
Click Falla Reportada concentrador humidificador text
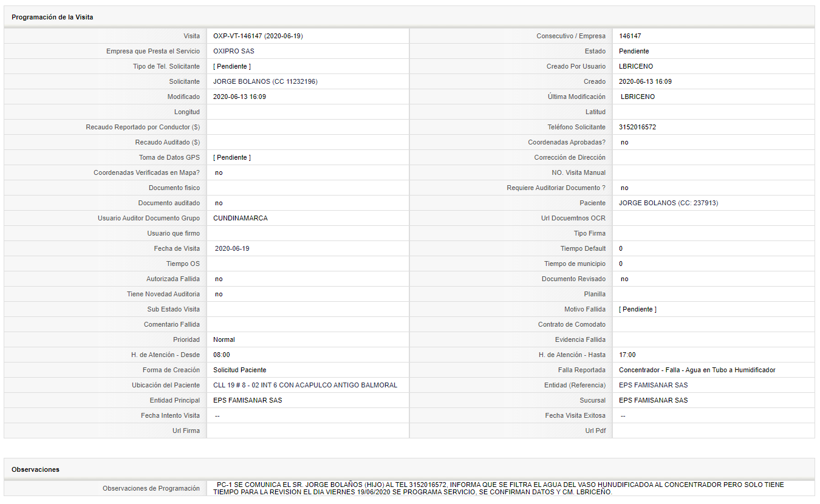coord(697,370)
